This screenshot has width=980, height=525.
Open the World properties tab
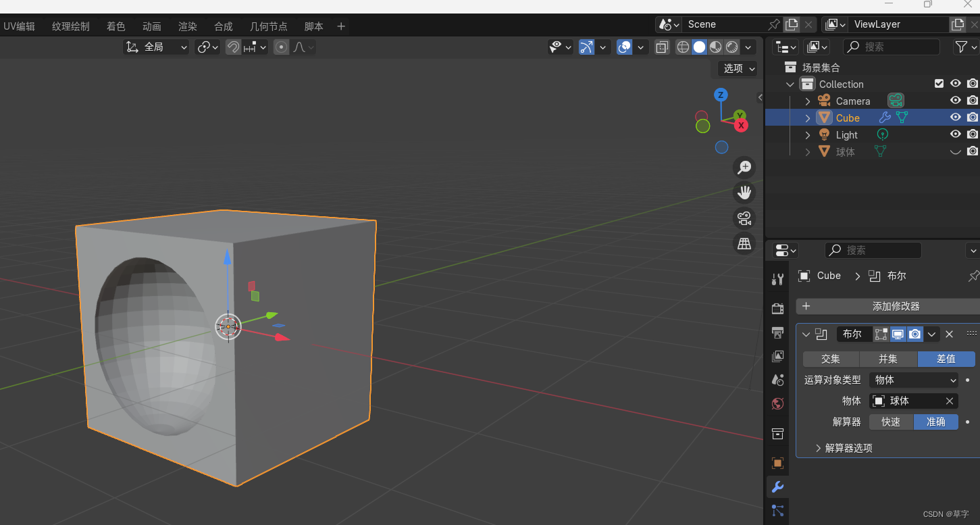[777, 404]
